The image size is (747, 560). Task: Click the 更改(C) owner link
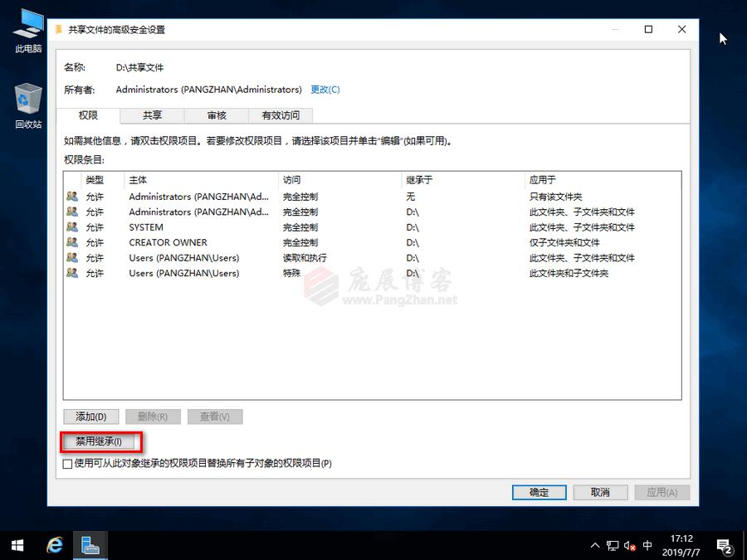tap(325, 90)
